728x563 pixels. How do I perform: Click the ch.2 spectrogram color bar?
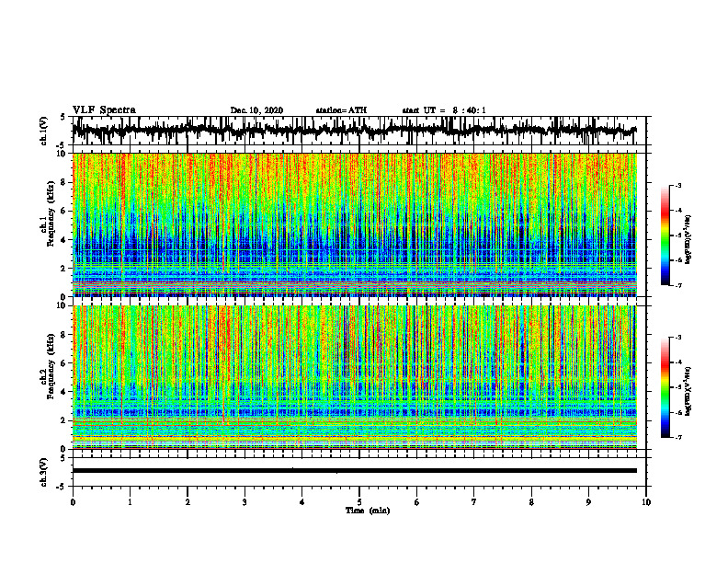click(665, 387)
